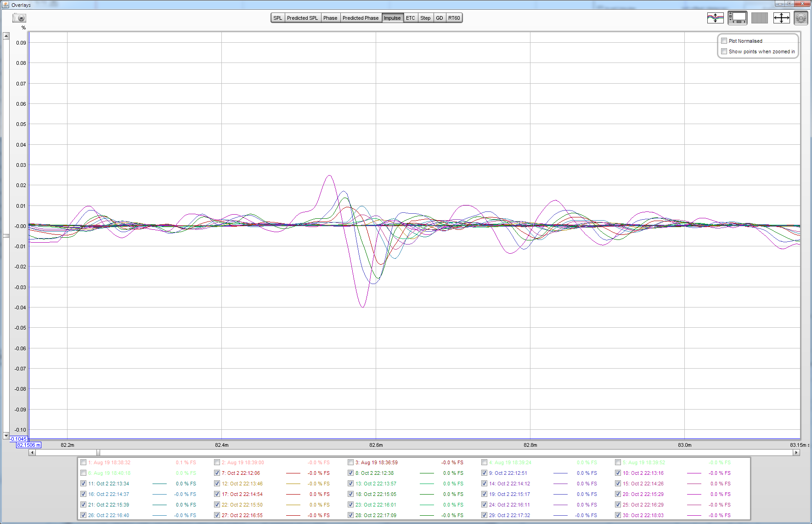Click the down arrow of vertical scroll

point(6,435)
